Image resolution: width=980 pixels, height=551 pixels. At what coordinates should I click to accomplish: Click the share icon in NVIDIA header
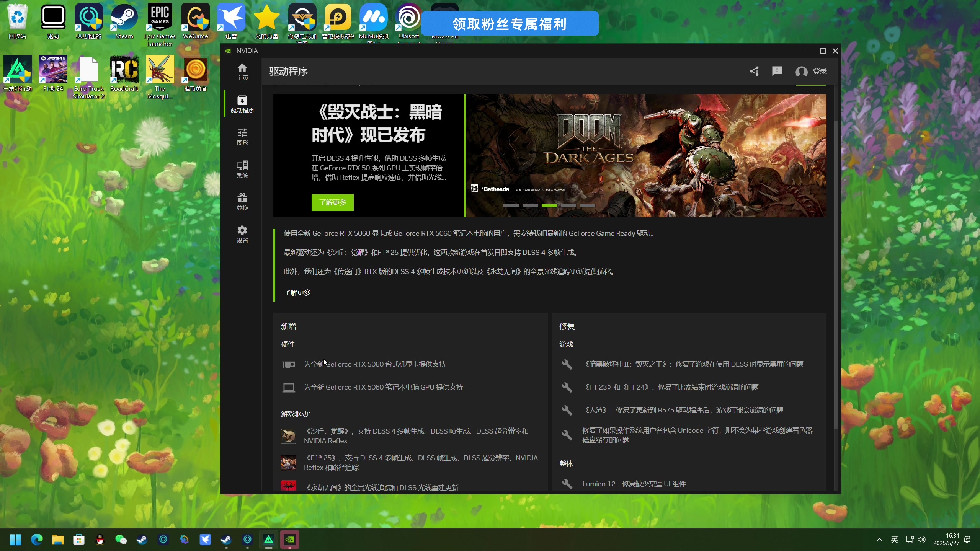click(x=754, y=71)
